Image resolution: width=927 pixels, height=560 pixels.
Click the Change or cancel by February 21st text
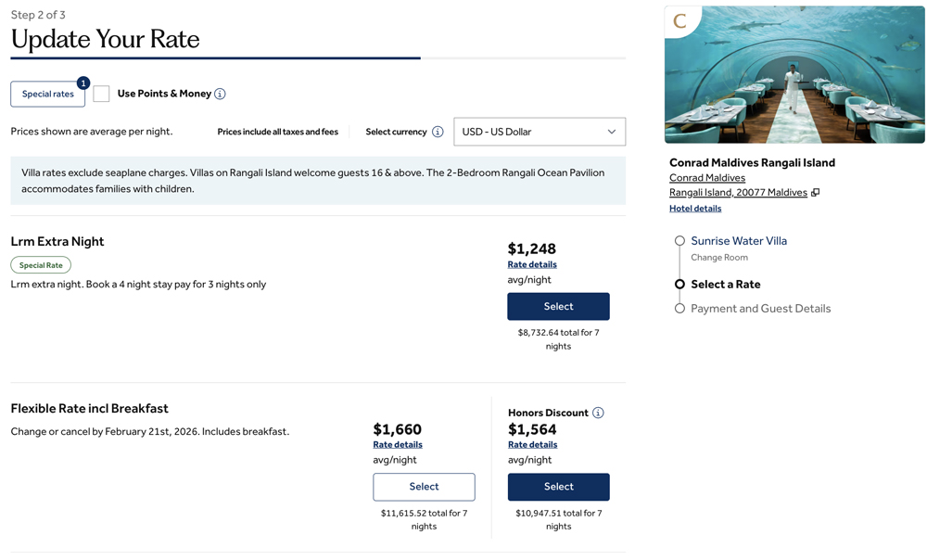click(x=150, y=432)
